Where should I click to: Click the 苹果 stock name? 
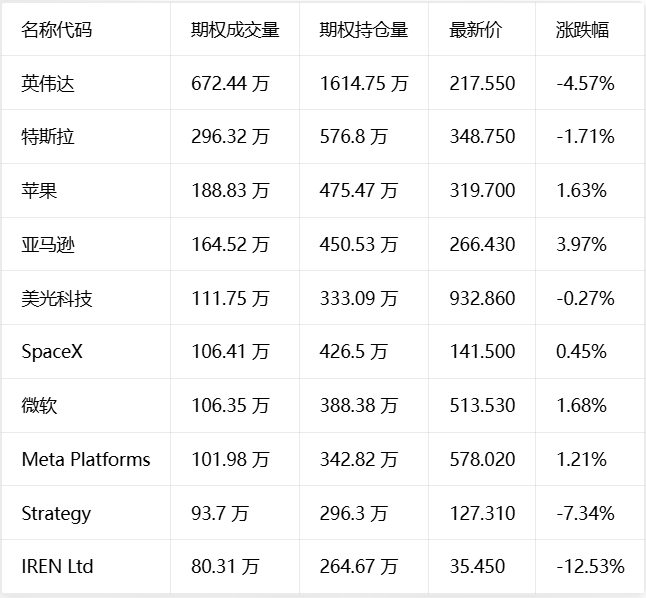point(39,190)
